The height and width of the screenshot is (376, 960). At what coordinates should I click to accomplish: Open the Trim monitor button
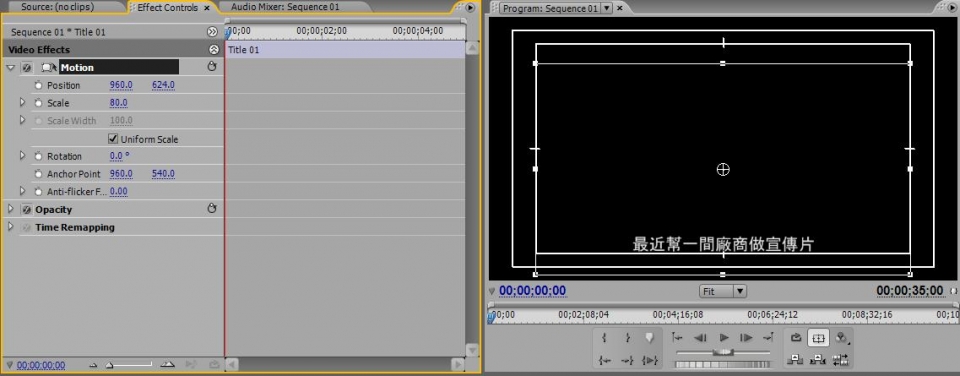[841, 360]
